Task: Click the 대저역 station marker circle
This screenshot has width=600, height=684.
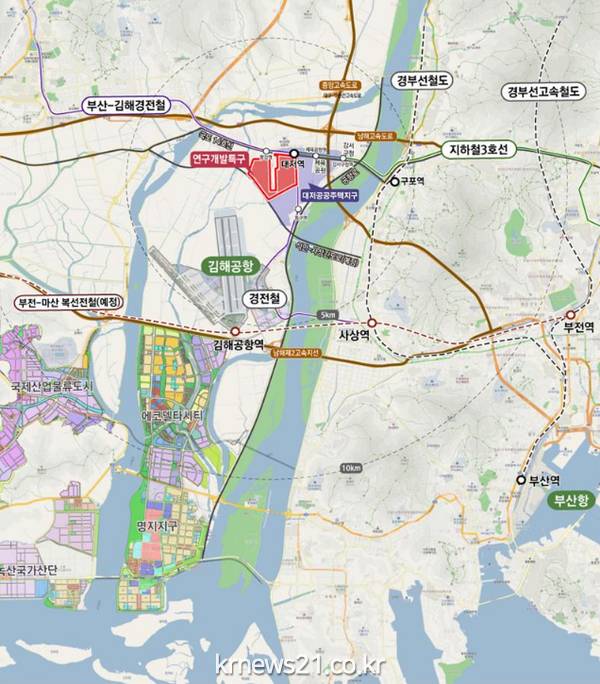Action: pyautogui.click(x=295, y=154)
